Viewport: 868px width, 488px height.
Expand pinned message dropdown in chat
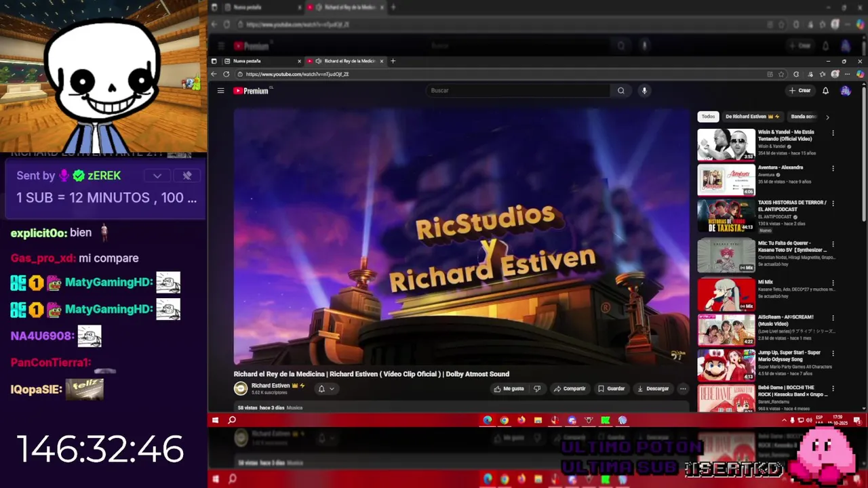(x=157, y=176)
